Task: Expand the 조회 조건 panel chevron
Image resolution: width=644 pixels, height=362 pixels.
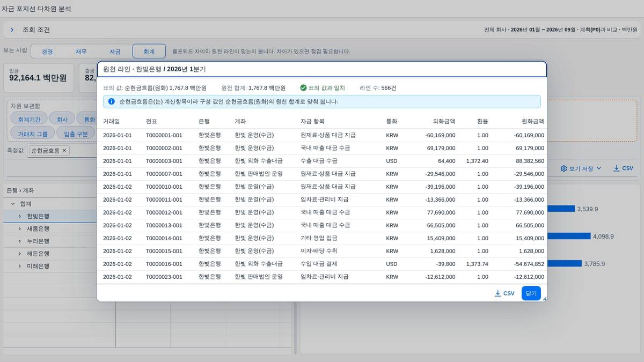Action: click(12, 30)
